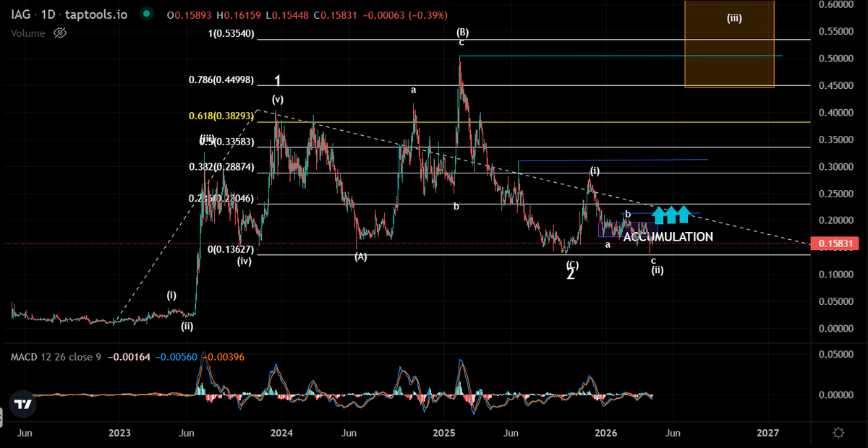Select the MACD 12 26 close 9 legend
Image resolution: width=868 pixels, height=448 pixels.
tap(56, 356)
